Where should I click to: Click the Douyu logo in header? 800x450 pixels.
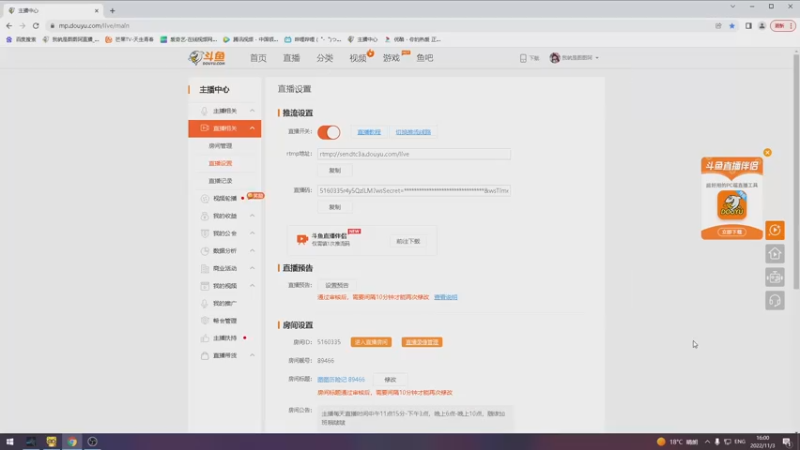tap(207, 58)
